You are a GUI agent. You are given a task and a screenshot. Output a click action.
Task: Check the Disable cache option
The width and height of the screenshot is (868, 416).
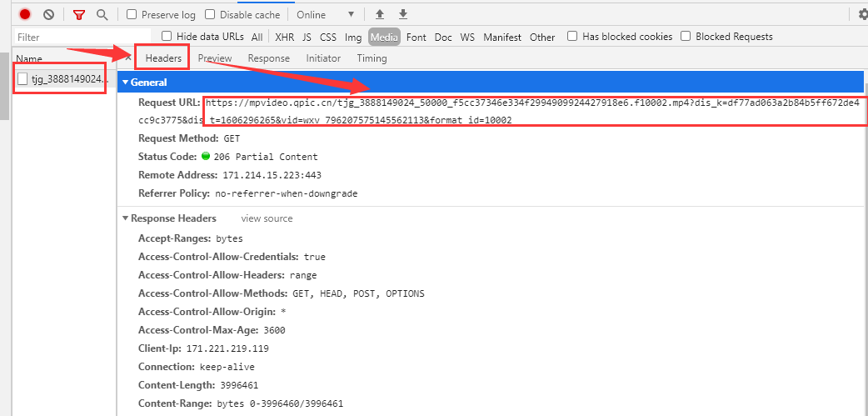coord(210,14)
